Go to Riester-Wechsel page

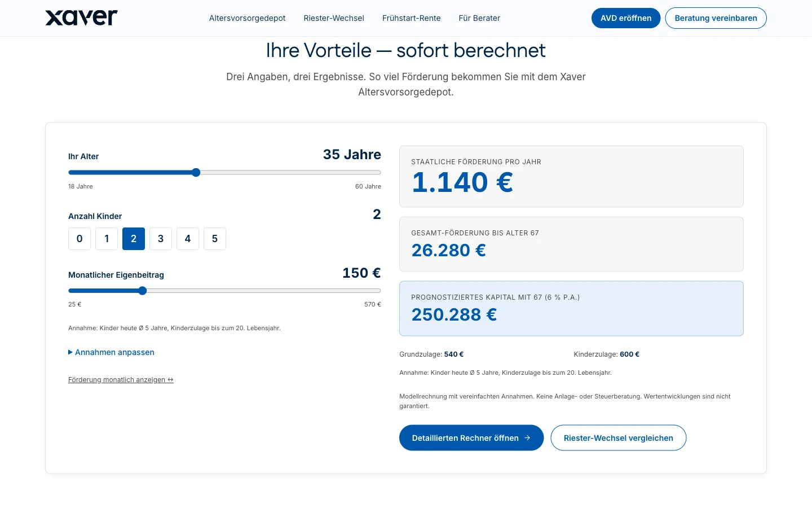(334, 18)
